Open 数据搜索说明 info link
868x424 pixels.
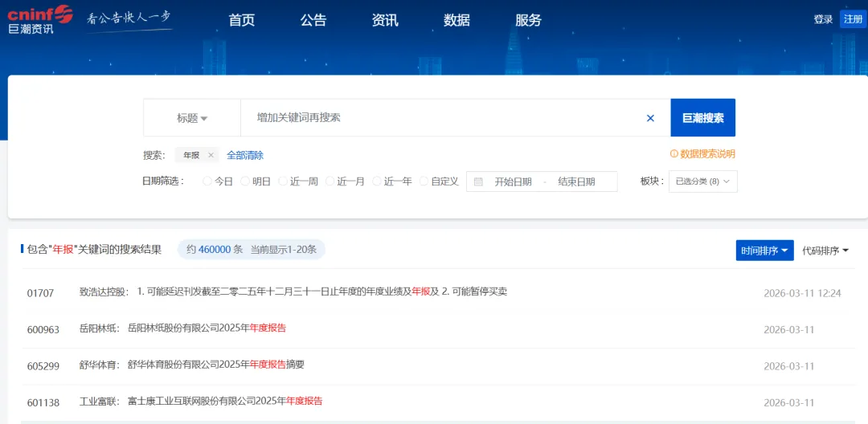(702, 154)
